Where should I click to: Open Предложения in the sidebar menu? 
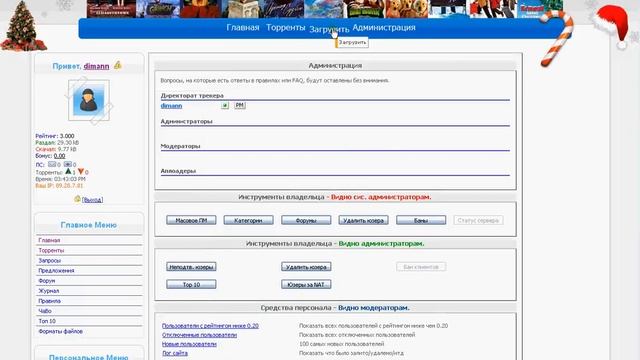coord(56,271)
